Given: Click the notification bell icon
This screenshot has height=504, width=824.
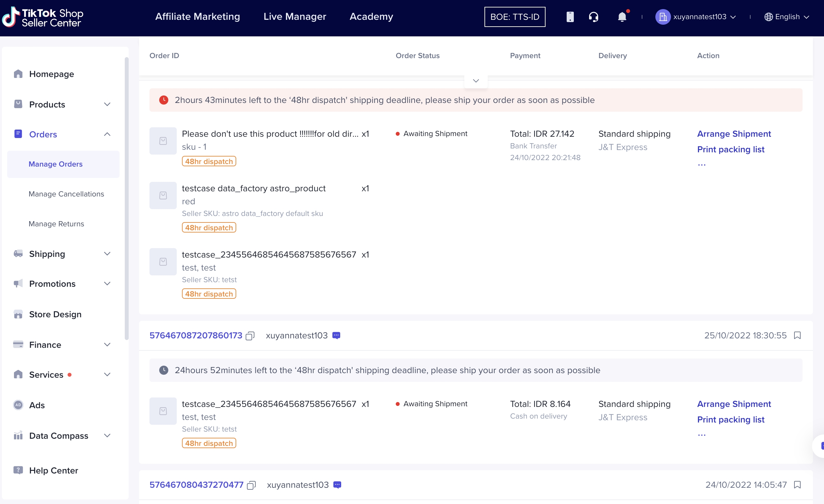Looking at the screenshot, I should 622,17.
